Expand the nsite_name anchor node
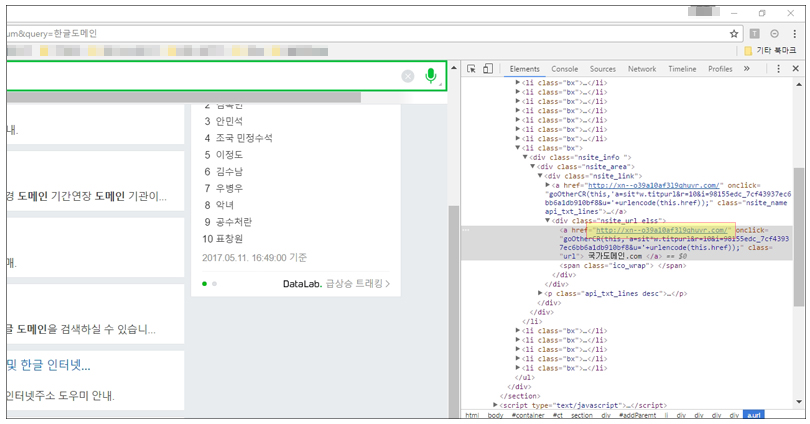This screenshot has height=424, width=810. pyautogui.click(x=548, y=185)
